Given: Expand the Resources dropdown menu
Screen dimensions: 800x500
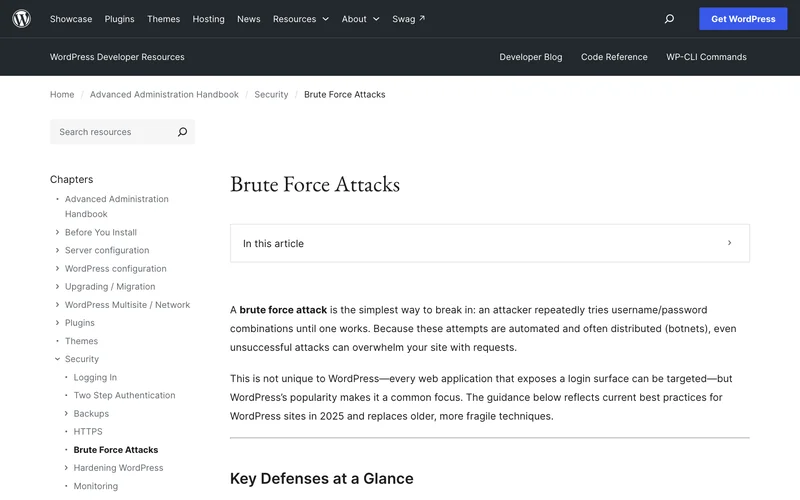Looking at the screenshot, I should [301, 19].
